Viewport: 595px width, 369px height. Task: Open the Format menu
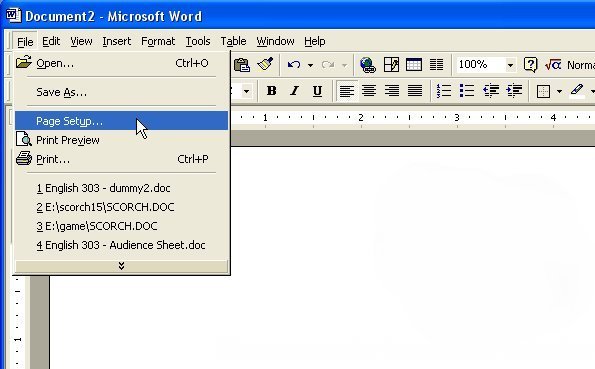click(x=158, y=41)
